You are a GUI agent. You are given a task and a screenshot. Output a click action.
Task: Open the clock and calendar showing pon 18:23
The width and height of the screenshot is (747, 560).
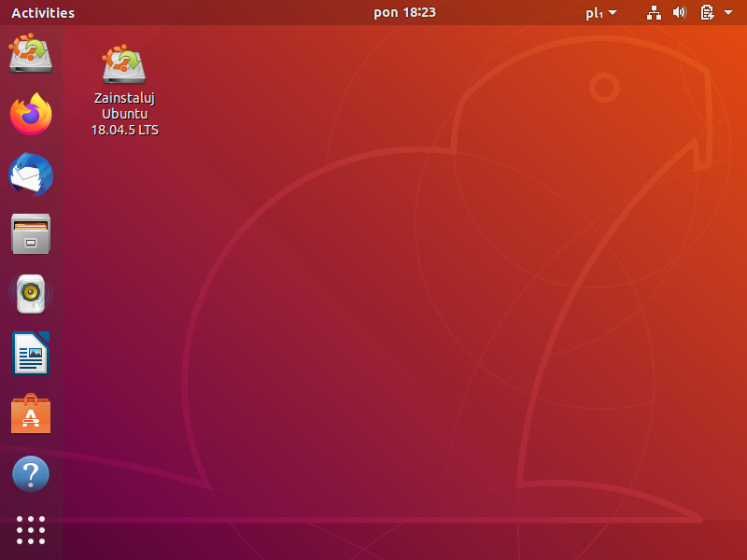[404, 12]
